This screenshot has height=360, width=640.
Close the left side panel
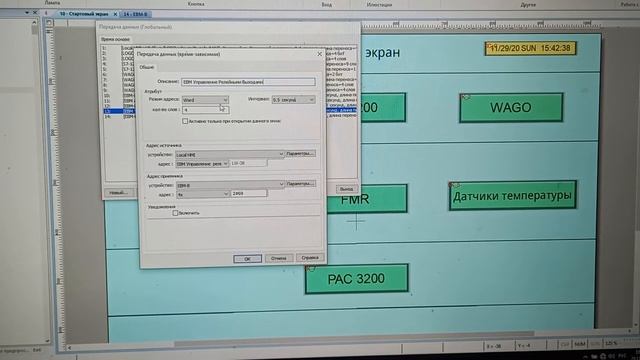(35, 13)
